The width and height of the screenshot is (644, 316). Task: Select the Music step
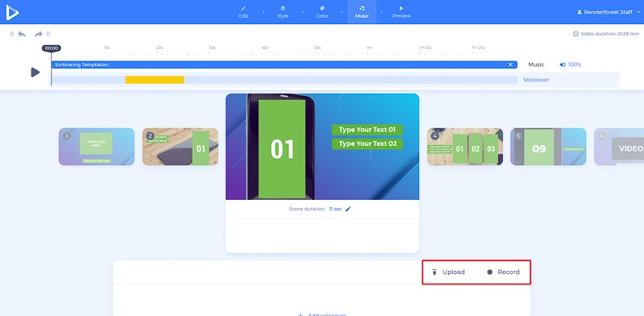362,12
